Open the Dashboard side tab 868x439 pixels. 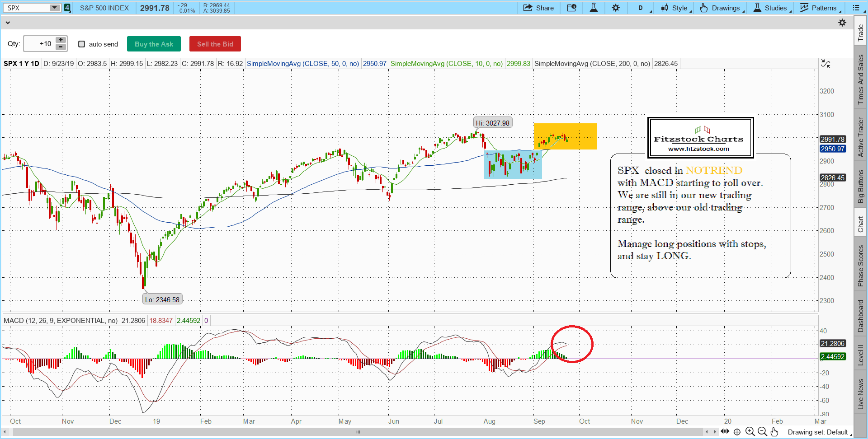[x=860, y=316]
